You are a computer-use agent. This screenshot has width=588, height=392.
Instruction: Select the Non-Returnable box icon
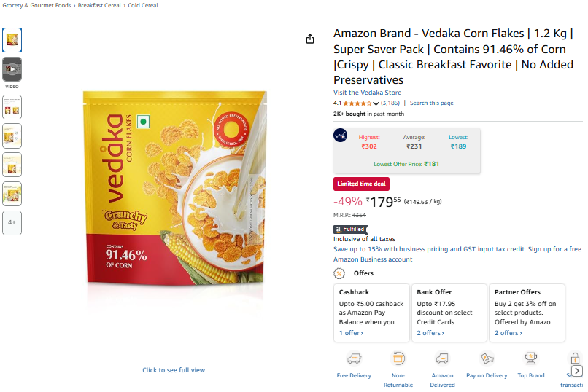pyautogui.click(x=398, y=358)
